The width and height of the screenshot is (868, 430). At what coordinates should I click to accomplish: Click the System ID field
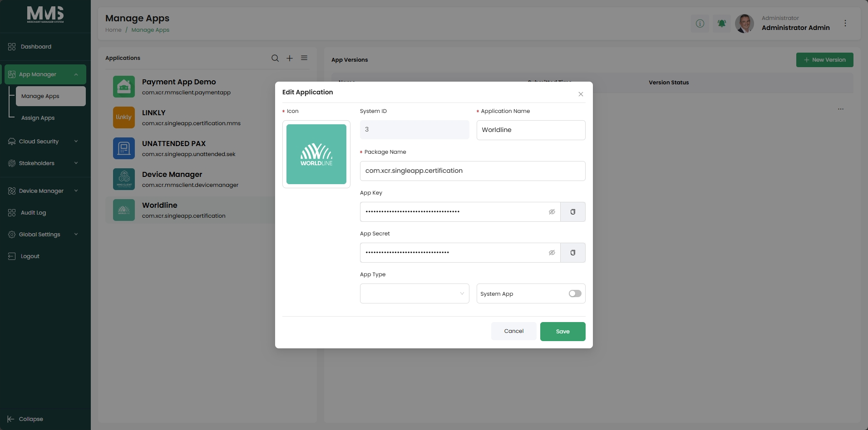(414, 130)
